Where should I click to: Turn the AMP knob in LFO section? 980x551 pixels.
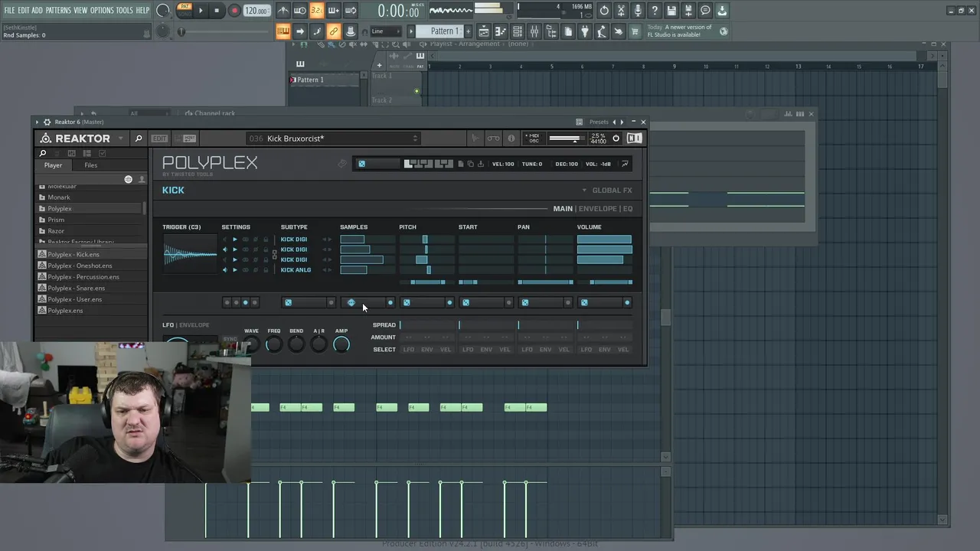[x=341, y=345]
